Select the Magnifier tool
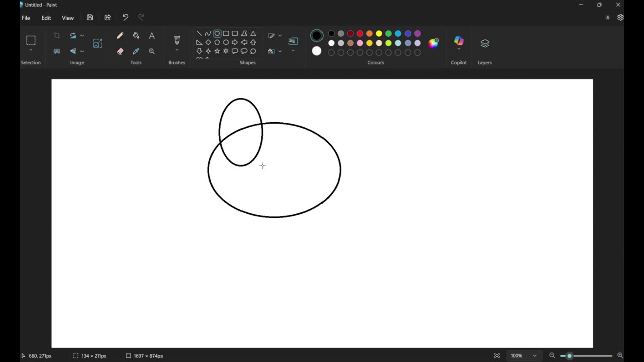Screen dimensions: 644x362 [152, 51]
